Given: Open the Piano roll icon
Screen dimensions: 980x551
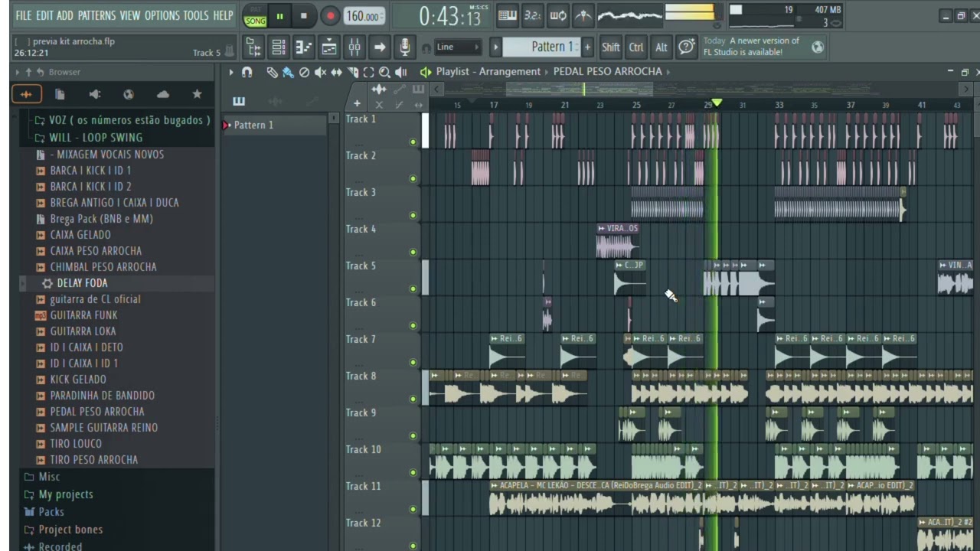Looking at the screenshot, I should pyautogui.click(x=304, y=47).
